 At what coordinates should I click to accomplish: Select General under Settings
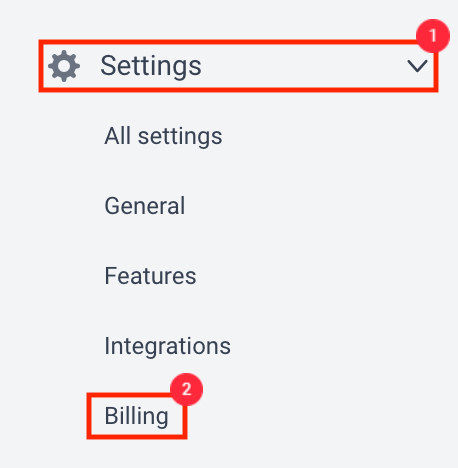[x=145, y=206]
